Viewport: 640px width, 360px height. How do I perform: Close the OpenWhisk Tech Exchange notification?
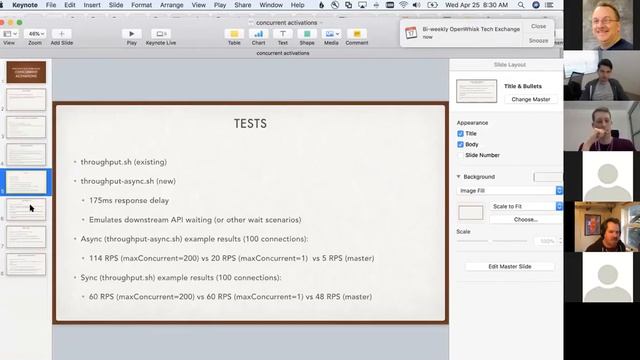pos(538,26)
